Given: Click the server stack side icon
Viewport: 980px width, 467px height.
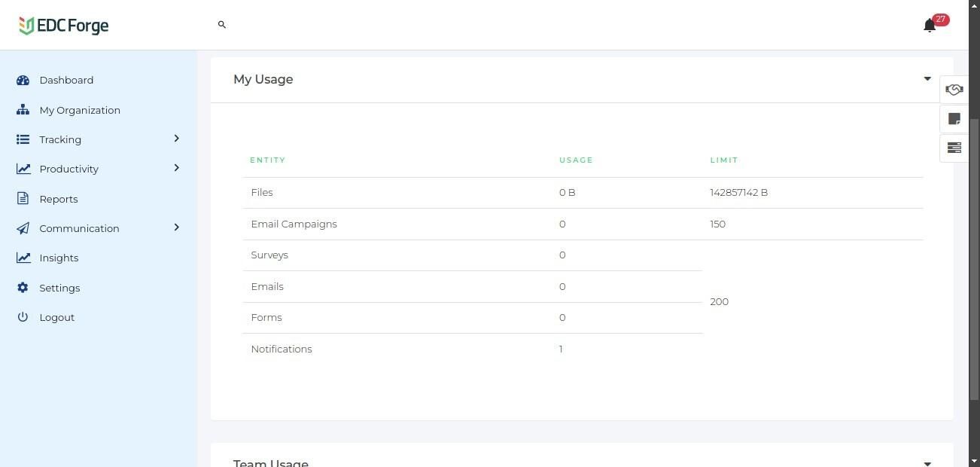Looking at the screenshot, I should coord(954,148).
